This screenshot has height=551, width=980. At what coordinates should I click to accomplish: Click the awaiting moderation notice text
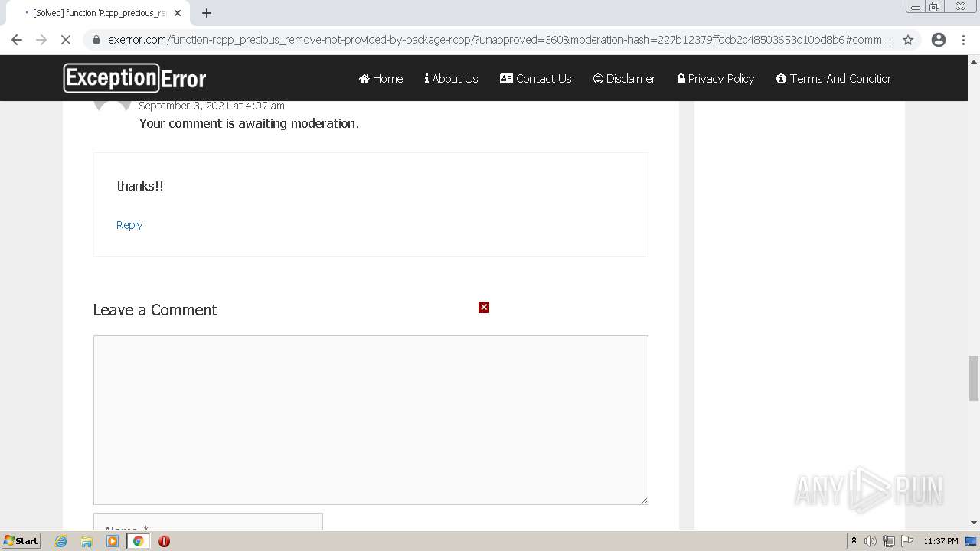click(249, 123)
